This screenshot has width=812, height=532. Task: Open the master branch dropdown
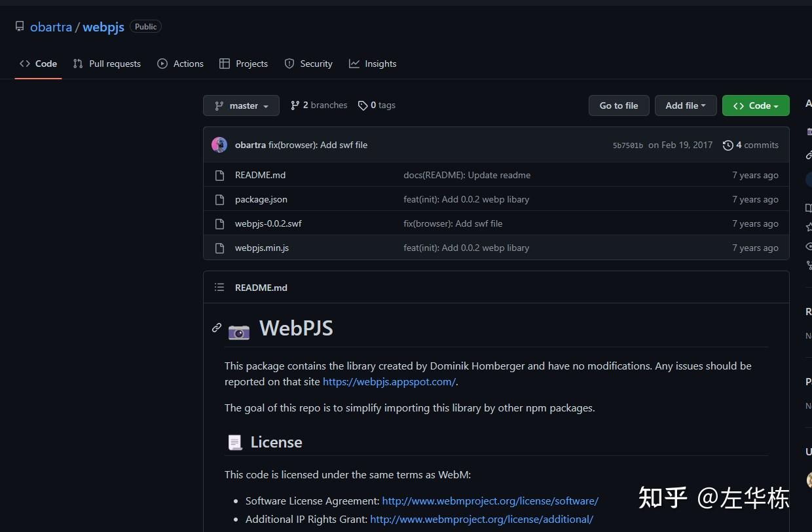241,105
